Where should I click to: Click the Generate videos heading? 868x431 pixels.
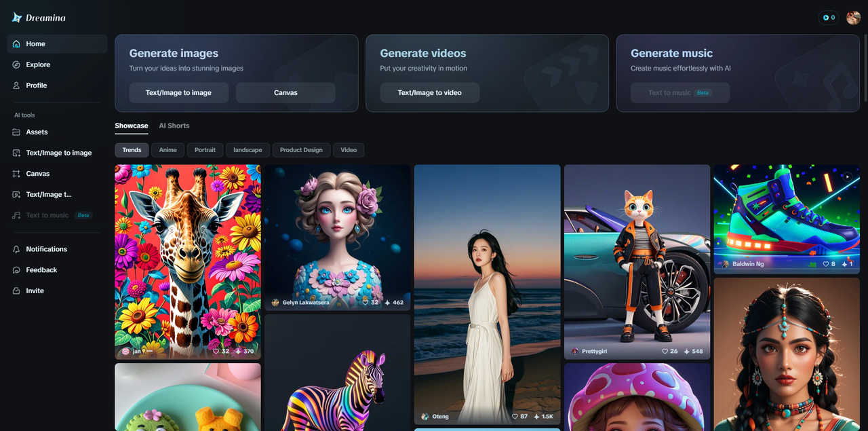(x=423, y=53)
